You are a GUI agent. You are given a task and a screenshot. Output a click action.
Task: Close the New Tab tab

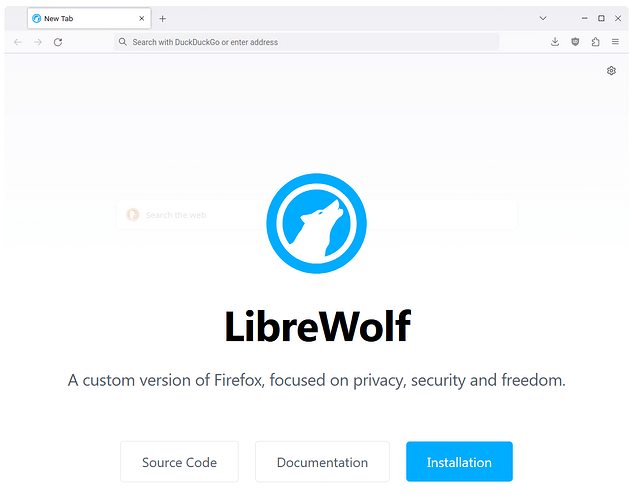pos(141,18)
